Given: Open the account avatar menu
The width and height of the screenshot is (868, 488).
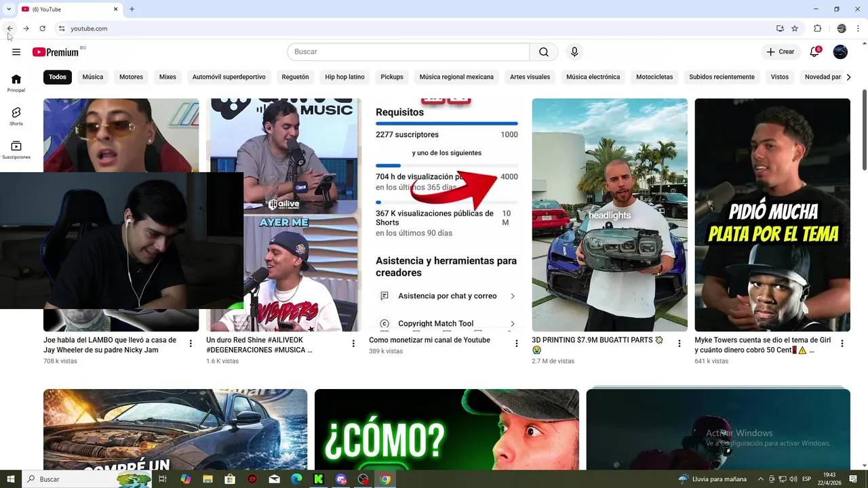Looking at the screenshot, I should [x=840, y=52].
